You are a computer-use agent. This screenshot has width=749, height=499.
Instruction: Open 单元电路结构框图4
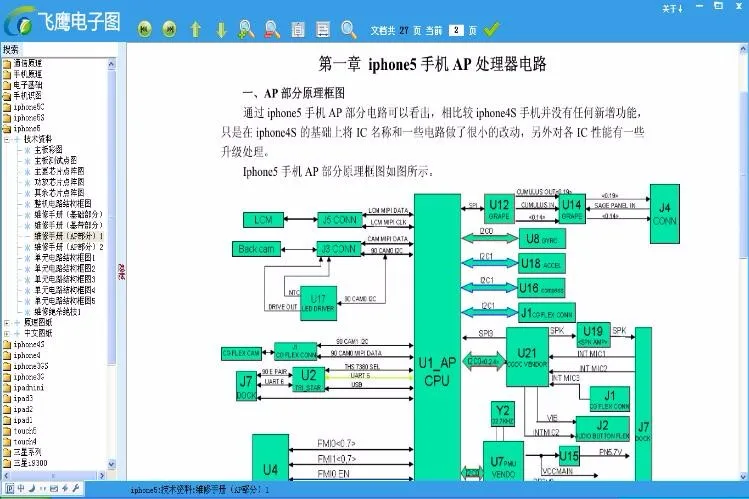pos(65,290)
